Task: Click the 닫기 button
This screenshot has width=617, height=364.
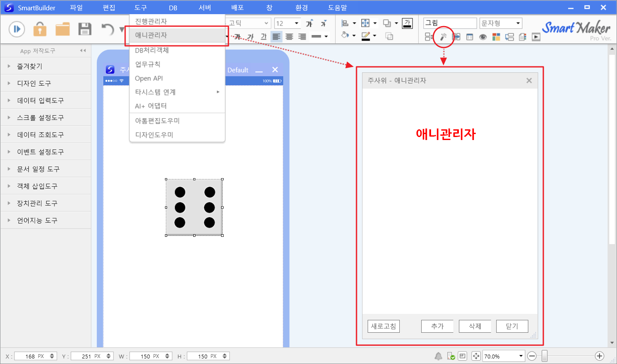Action: pyautogui.click(x=512, y=326)
